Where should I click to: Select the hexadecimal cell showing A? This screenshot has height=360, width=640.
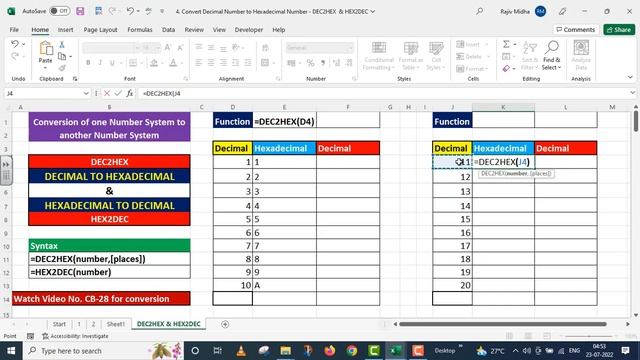tap(284, 285)
